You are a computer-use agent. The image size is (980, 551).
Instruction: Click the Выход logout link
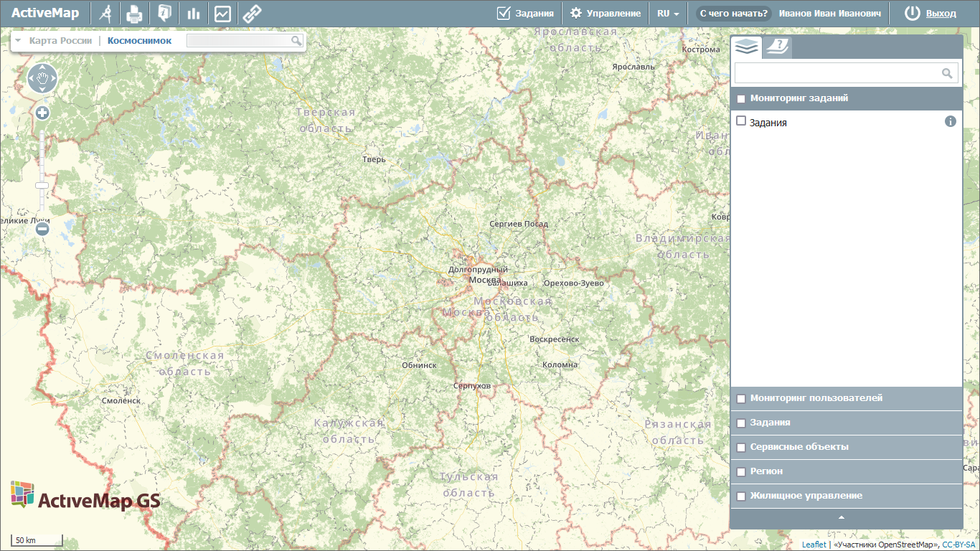tap(941, 14)
